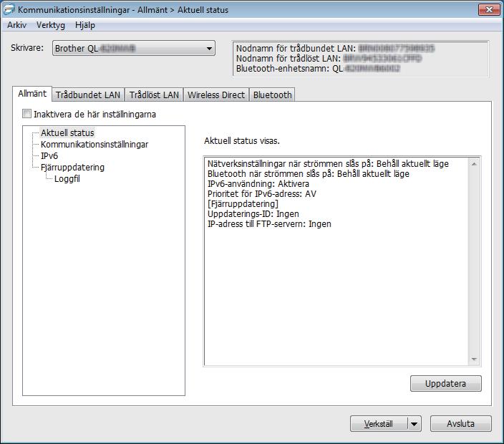The width and height of the screenshot is (504, 444).
Task: Click the Verkställ button
Action: pos(379,424)
